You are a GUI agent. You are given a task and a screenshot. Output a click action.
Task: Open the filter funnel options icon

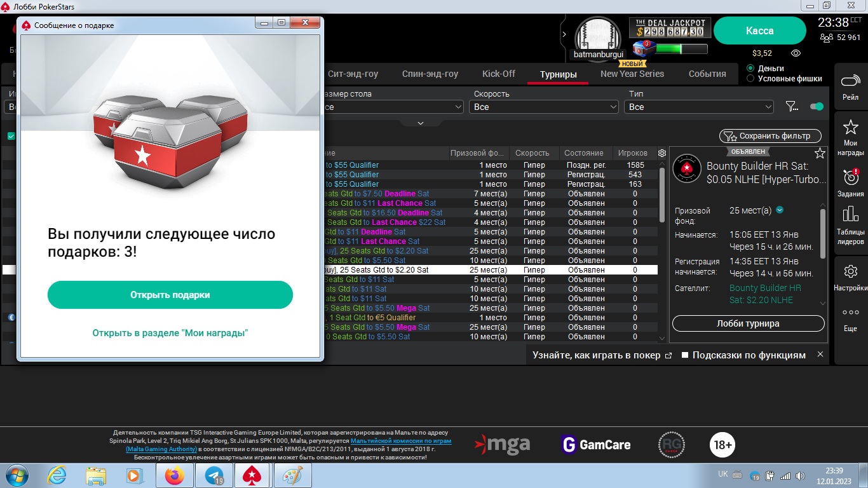pos(792,107)
